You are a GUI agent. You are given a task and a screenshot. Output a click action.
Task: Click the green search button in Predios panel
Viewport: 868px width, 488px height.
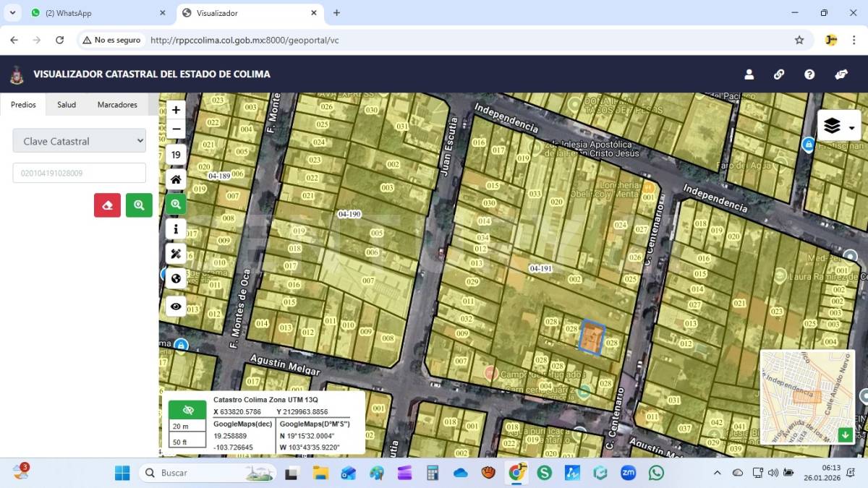pyautogui.click(x=139, y=205)
